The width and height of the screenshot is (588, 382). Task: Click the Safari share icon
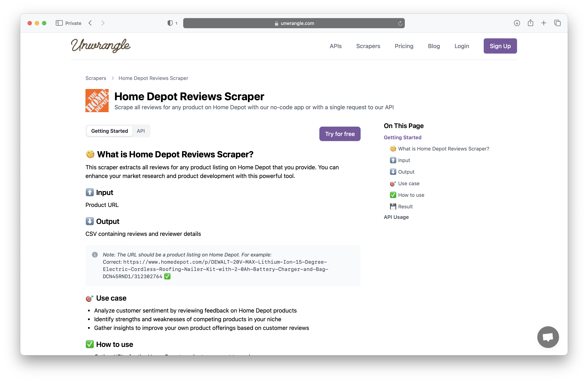coord(530,23)
